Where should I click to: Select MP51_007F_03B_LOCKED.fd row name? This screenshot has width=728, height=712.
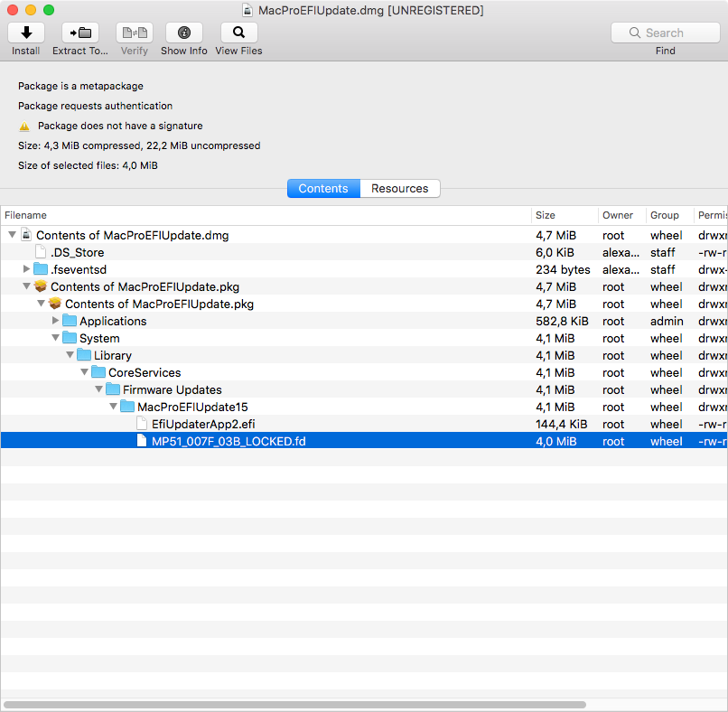(x=229, y=442)
